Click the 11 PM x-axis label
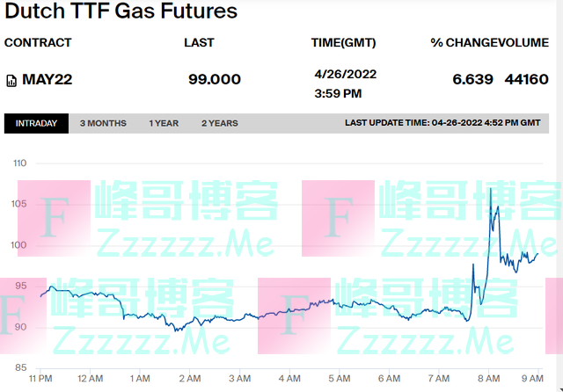The height and width of the screenshot is (392, 563). click(x=40, y=378)
